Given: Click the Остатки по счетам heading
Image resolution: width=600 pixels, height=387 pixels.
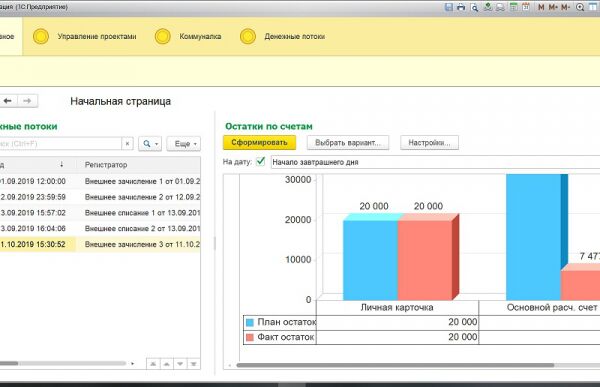Looking at the screenshot, I should [x=269, y=126].
